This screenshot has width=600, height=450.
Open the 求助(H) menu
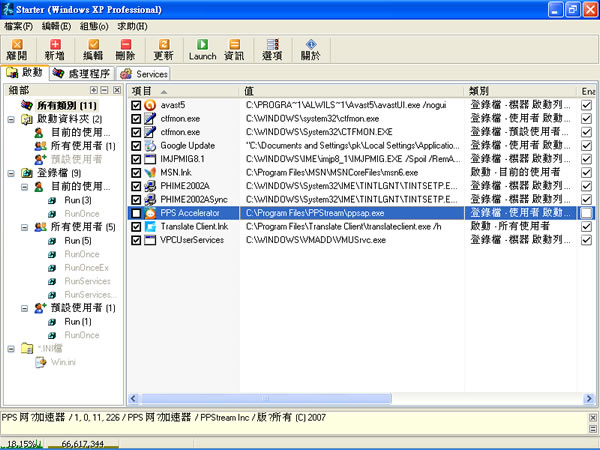click(x=132, y=26)
